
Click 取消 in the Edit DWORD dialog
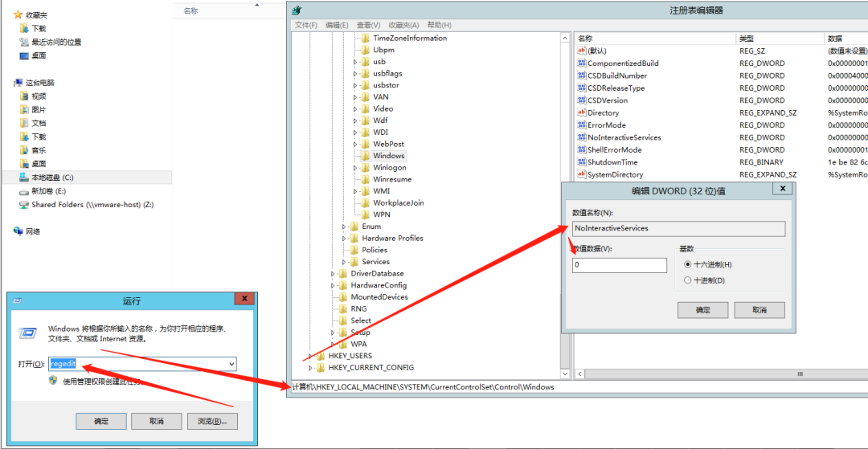coord(759,310)
